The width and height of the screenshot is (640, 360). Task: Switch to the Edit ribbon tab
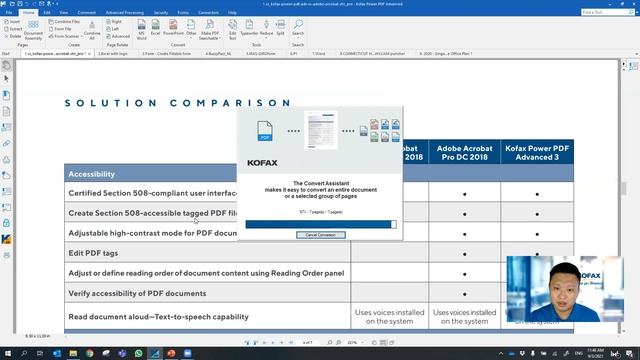[47, 13]
